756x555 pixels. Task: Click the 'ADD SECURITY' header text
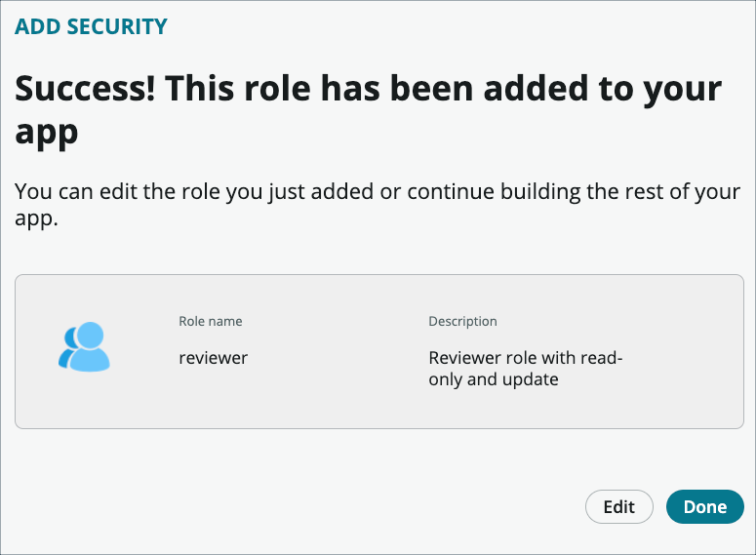click(x=91, y=26)
